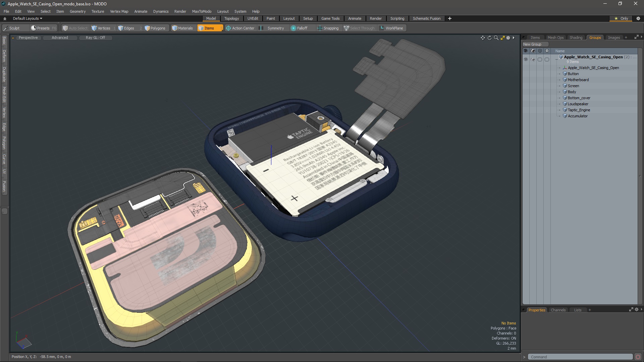Screen dimensions: 644x362
Task: Check the first square box in group row
Action: [540, 59]
